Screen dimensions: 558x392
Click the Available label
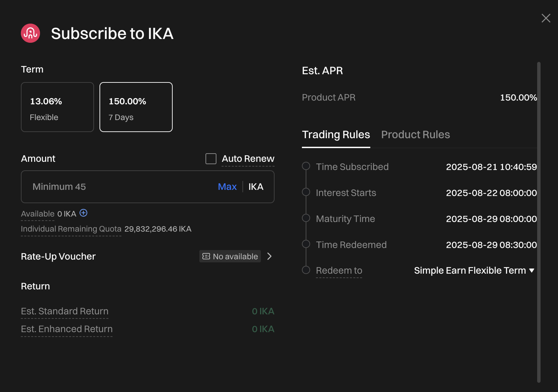(38, 214)
